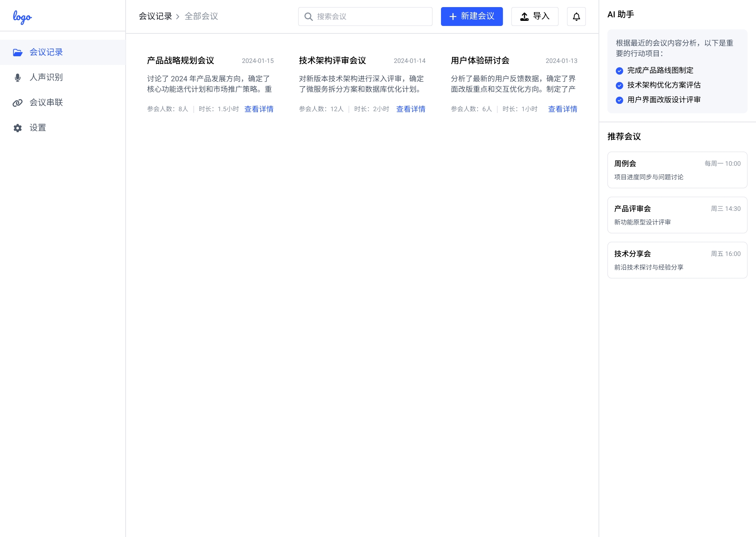Open 会议记录 in the sidebar
The image size is (756, 537).
[x=63, y=52]
